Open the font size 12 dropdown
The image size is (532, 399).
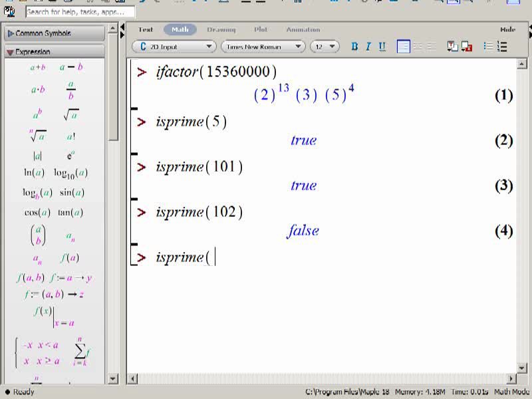point(325,47)
